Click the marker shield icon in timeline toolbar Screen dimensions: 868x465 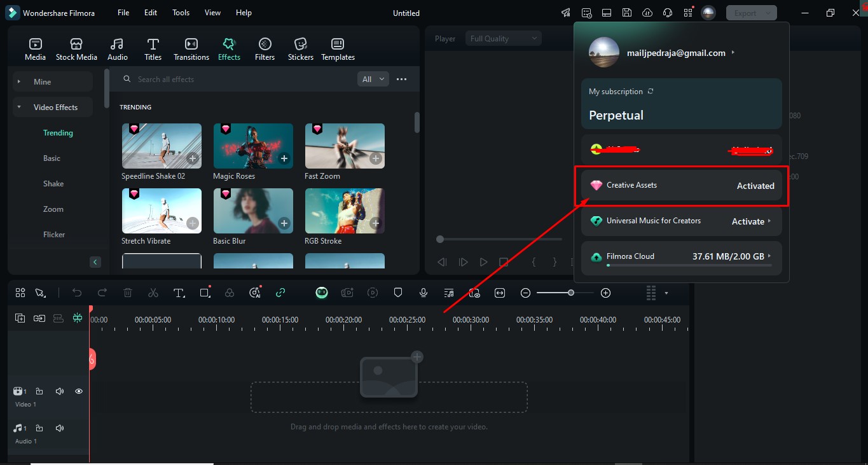398,293
